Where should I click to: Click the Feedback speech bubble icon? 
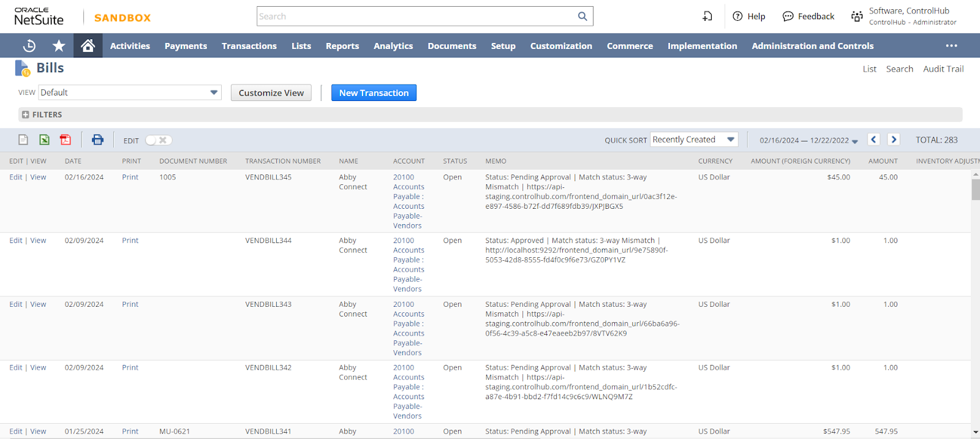[x=788, y=17]
